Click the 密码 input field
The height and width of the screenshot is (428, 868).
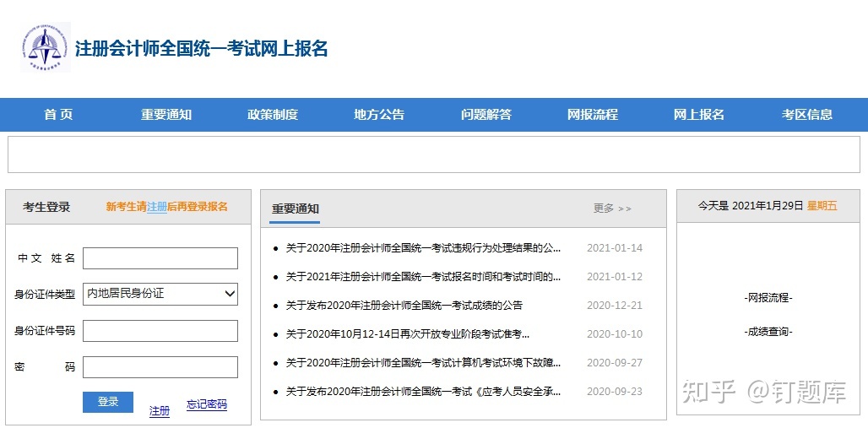160,367
